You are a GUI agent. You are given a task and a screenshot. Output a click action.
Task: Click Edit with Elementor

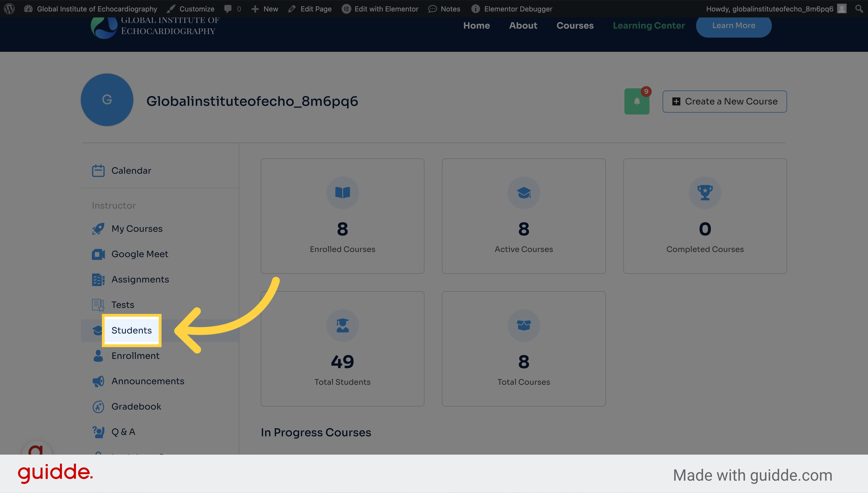[380, 9]
